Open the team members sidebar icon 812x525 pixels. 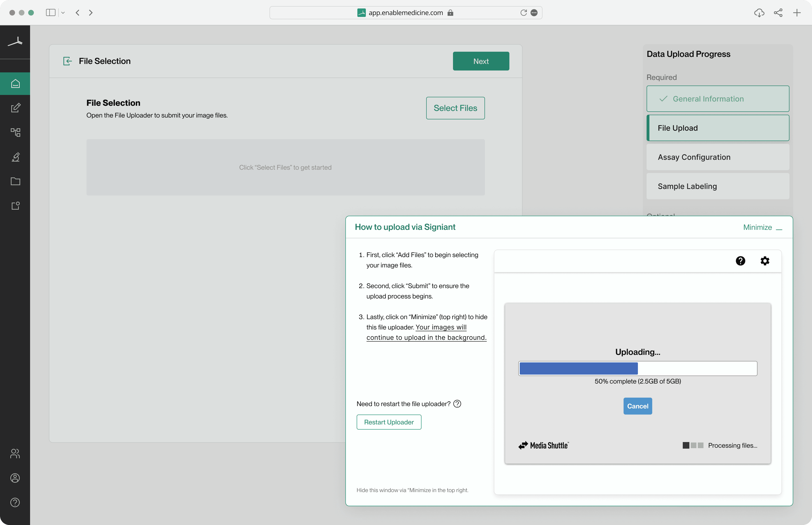pyautogui.click(x=15, y=453)
